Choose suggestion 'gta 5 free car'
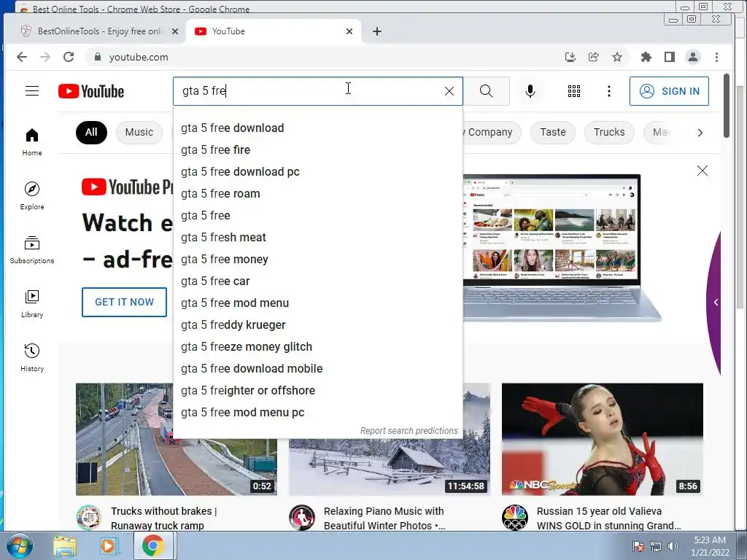The image size is (747, 560). (317, 281)
